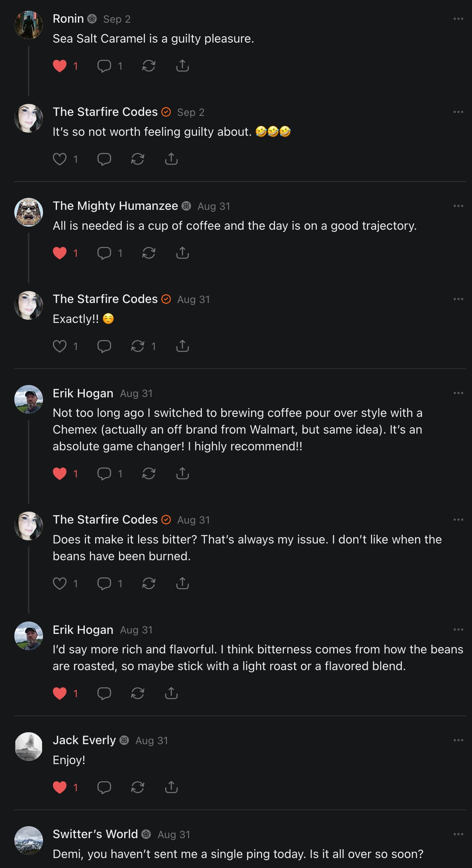Restack The Starfire Codes' 'Exactly!!' reply
472x868 pixels.
(x=138, y=346)
